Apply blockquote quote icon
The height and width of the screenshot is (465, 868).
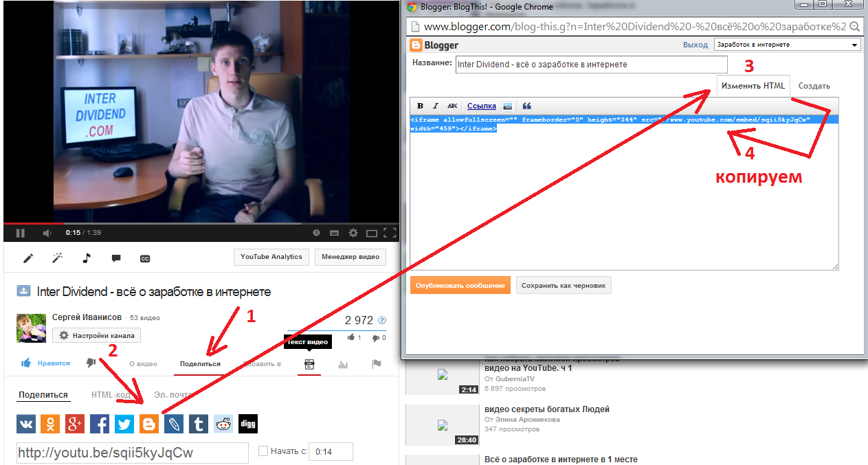(x=527, y=106)
